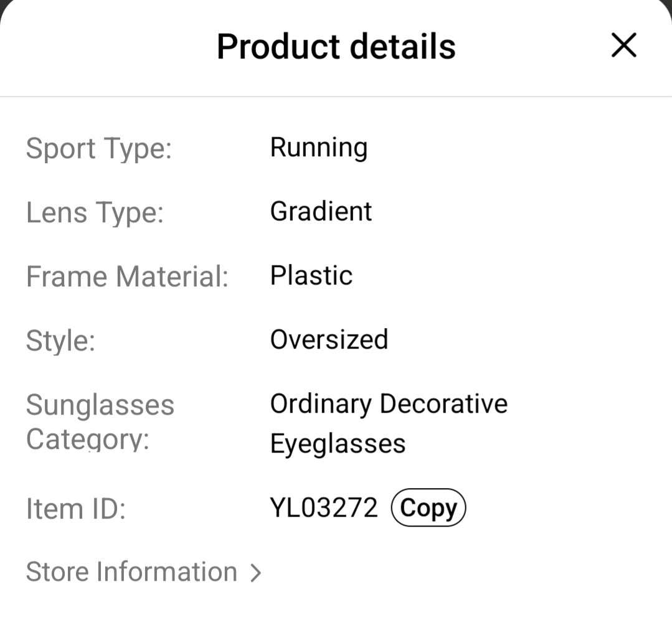Image resolution: width=672 pixels, height=625 pixels.
Task: Click the Sport Type label
Action: [x=98, y=149]
